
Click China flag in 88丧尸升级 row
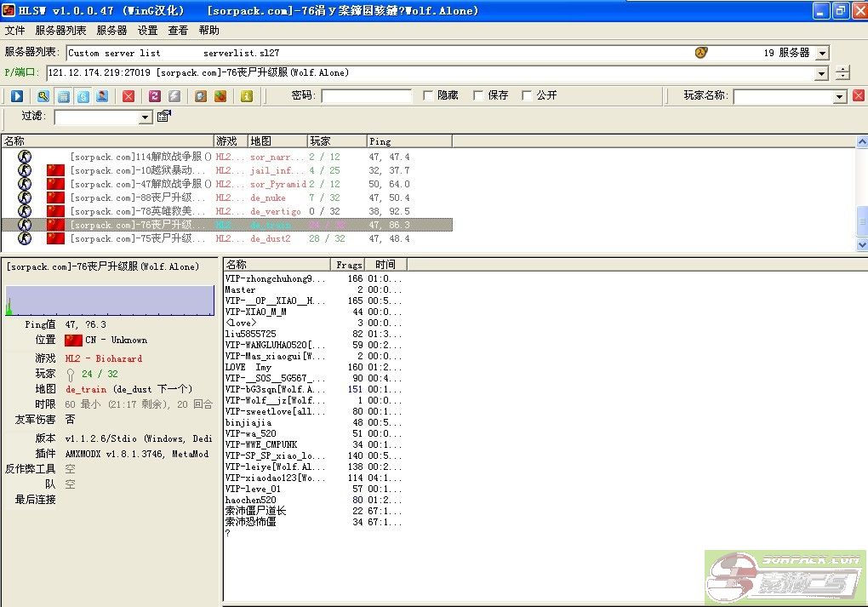(x=55, y=198)
